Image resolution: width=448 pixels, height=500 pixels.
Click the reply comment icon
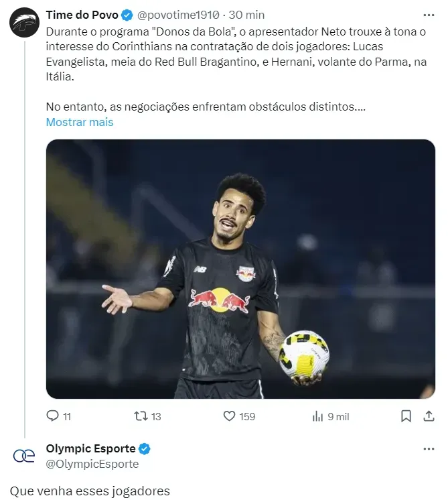[x=53, y=416]
